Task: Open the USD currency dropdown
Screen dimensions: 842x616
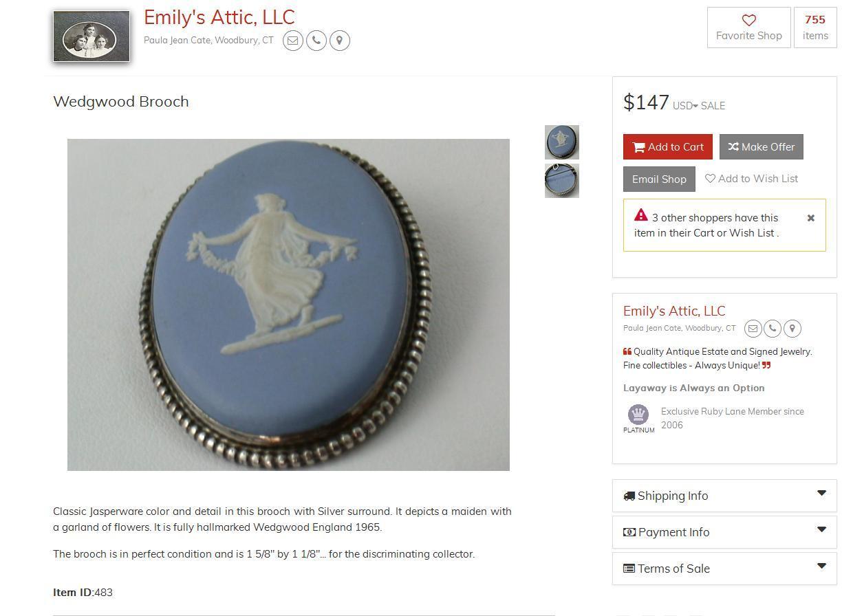Action: pos(685,106)
